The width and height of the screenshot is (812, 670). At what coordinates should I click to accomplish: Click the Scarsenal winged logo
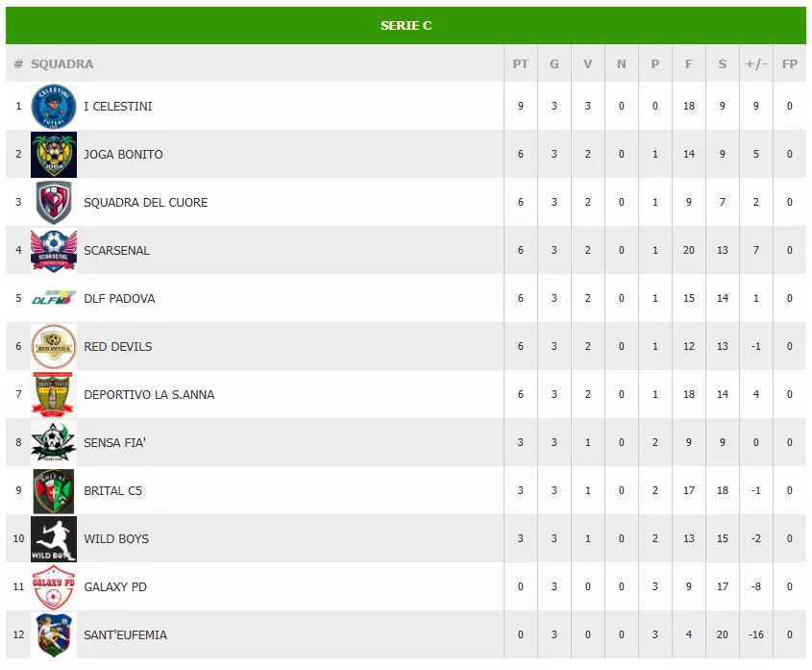tap(54, 251)
